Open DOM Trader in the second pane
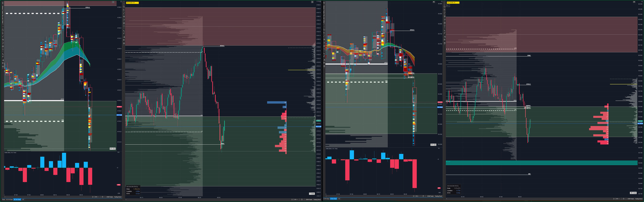 [x=309, y=199]
